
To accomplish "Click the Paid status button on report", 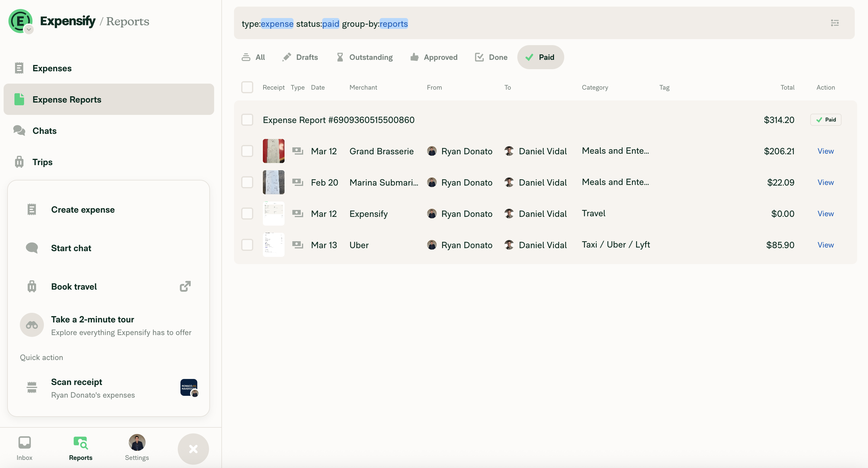I will (825, 120).
